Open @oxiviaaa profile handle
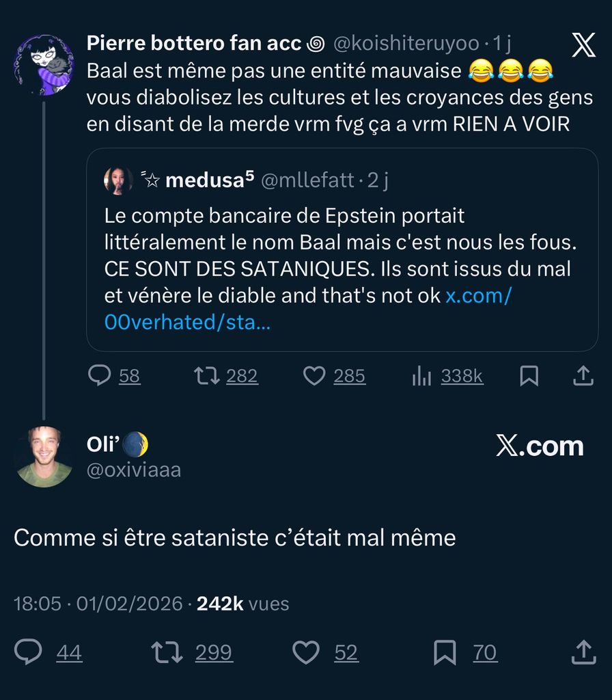 tap(134, 470)
